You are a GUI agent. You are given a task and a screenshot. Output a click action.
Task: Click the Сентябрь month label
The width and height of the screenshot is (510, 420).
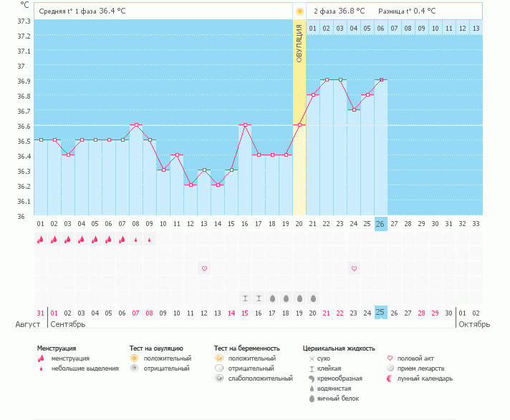tap(67, 324)
